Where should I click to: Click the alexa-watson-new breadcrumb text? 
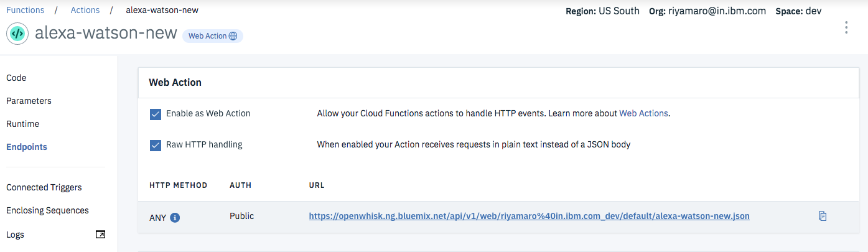click(162, 10)
